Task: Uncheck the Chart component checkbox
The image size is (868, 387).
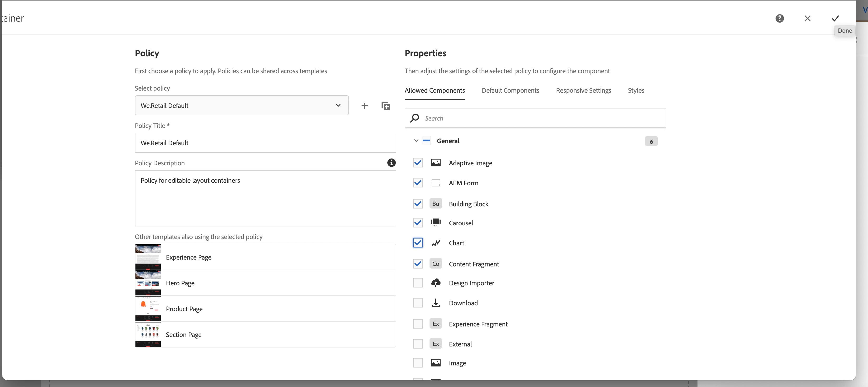Action: [x=417, y=243]
